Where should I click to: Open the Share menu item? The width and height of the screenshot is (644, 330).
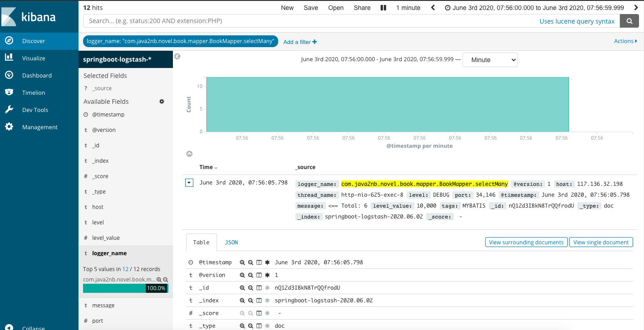362,8
